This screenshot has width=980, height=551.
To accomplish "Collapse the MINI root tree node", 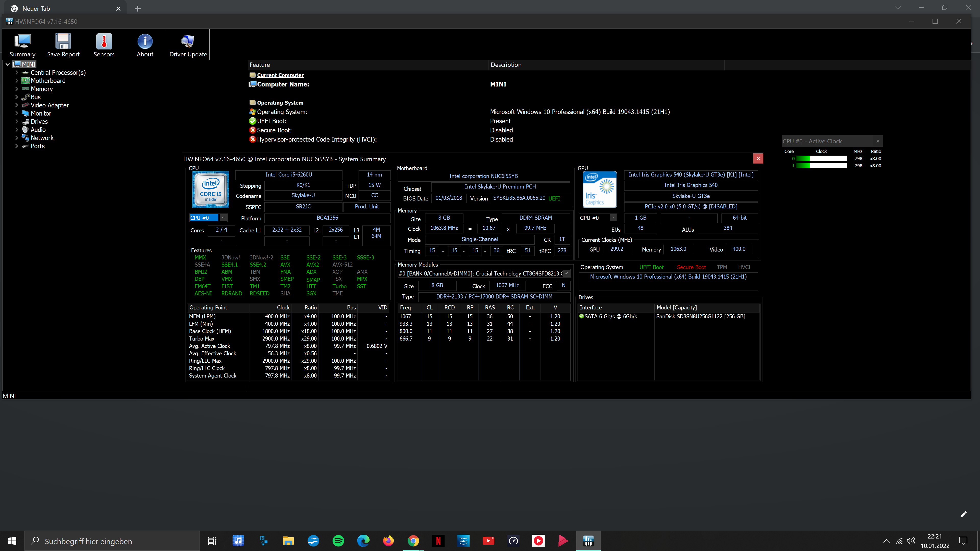I will click(8, 65).
